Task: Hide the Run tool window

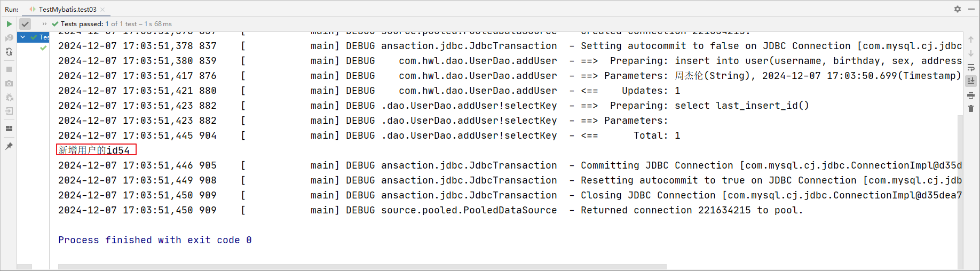Action: click(971, 9)
